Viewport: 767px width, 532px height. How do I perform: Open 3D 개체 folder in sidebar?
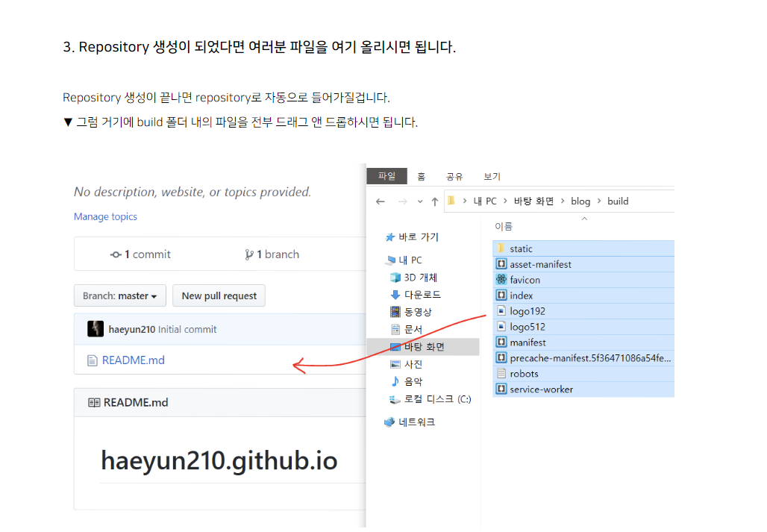414,278
